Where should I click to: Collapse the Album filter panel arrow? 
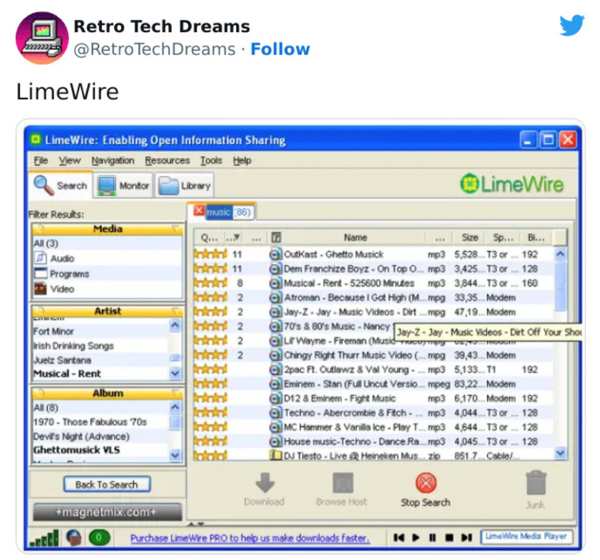pyautogui.click(x=176, y=393)
